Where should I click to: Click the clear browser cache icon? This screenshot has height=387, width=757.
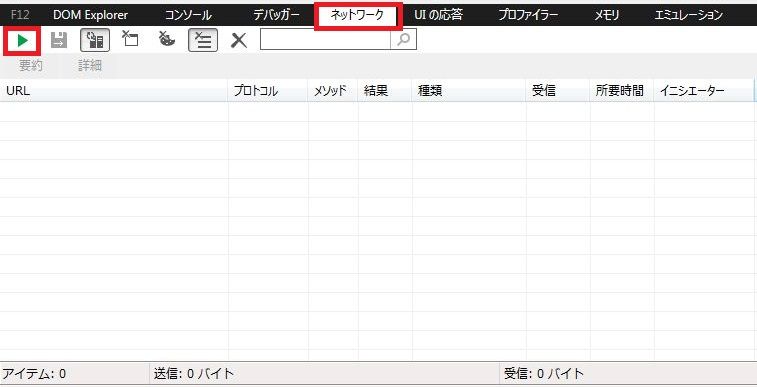tap(129, 39)
